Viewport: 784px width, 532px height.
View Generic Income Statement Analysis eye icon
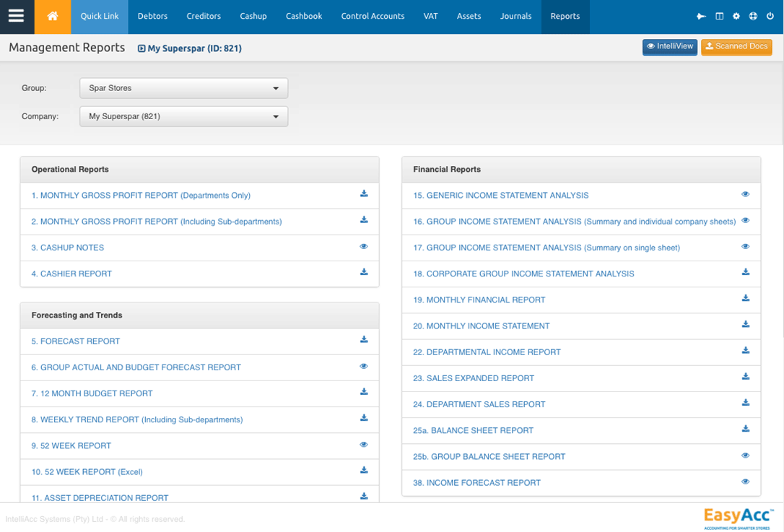click(746, 194)
